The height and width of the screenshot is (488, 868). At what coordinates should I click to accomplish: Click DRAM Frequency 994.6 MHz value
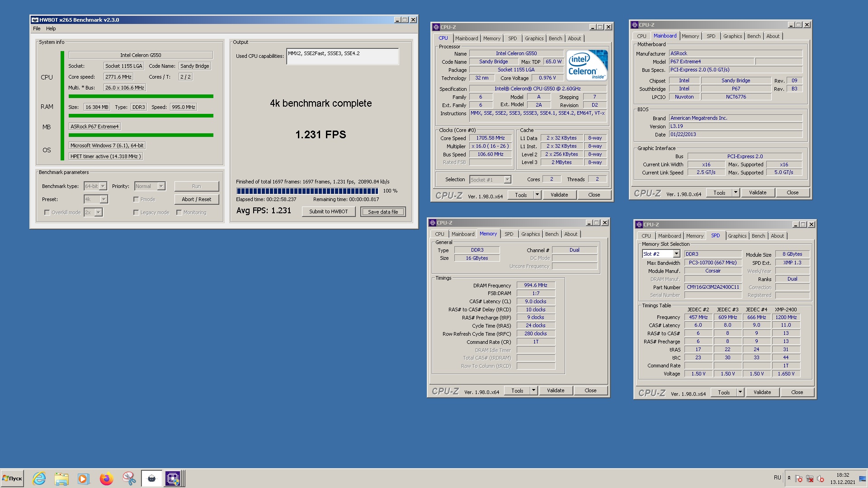point(536,286)
